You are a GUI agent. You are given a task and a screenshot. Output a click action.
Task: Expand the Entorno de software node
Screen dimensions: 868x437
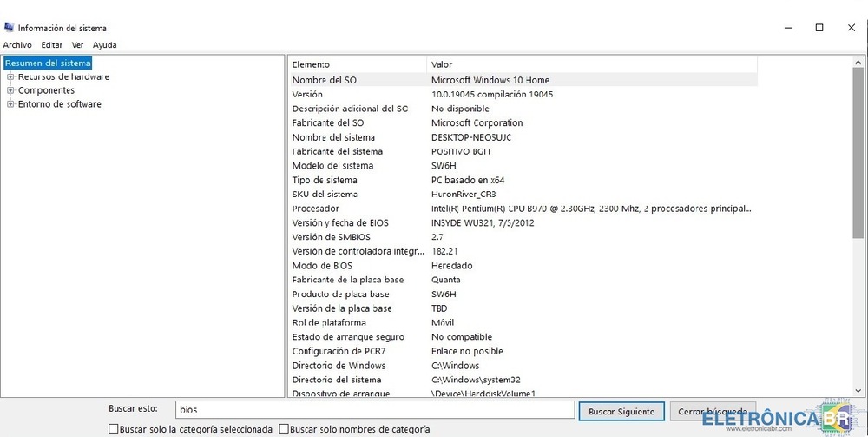(x=10, y=104)
